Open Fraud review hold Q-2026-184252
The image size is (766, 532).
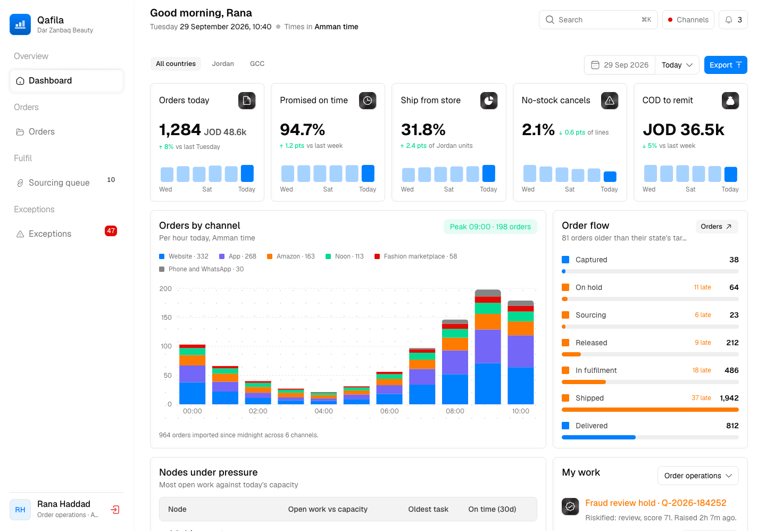coord(656,503)
